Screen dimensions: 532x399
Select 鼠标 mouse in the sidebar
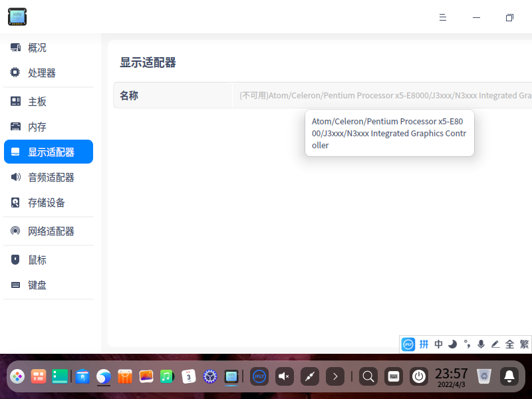36,259
